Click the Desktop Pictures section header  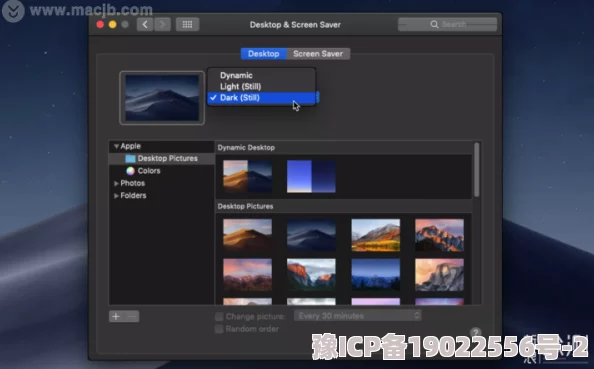point(245,206)
